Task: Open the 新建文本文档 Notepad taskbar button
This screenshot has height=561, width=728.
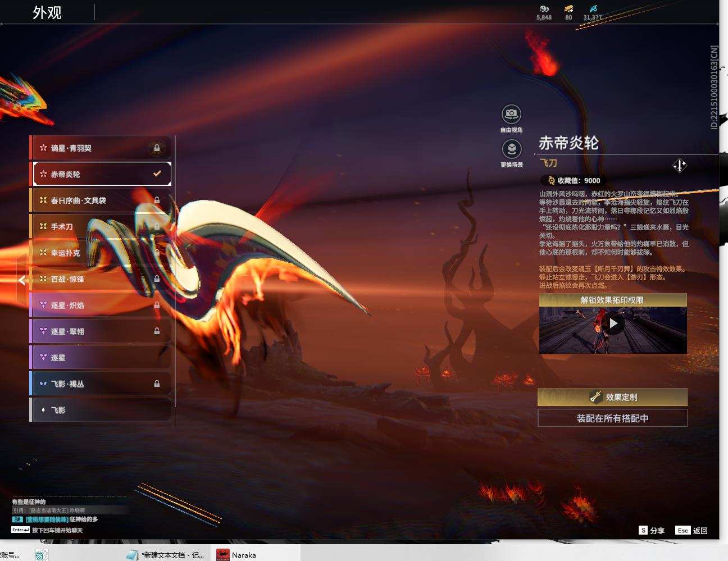Action: (x=166, y=555)
